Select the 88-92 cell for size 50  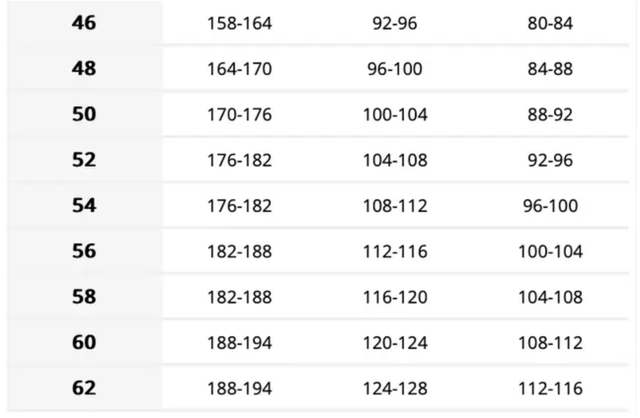point(550,114)
